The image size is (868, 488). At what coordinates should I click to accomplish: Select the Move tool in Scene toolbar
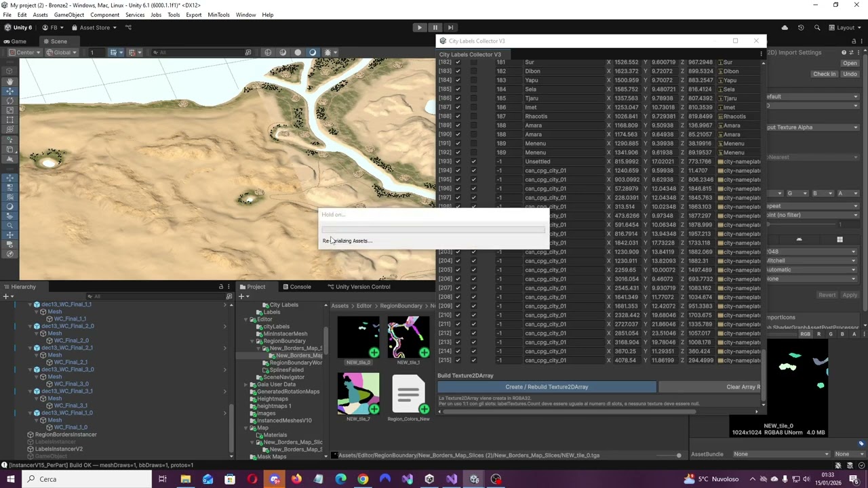[x=9, y=91]
